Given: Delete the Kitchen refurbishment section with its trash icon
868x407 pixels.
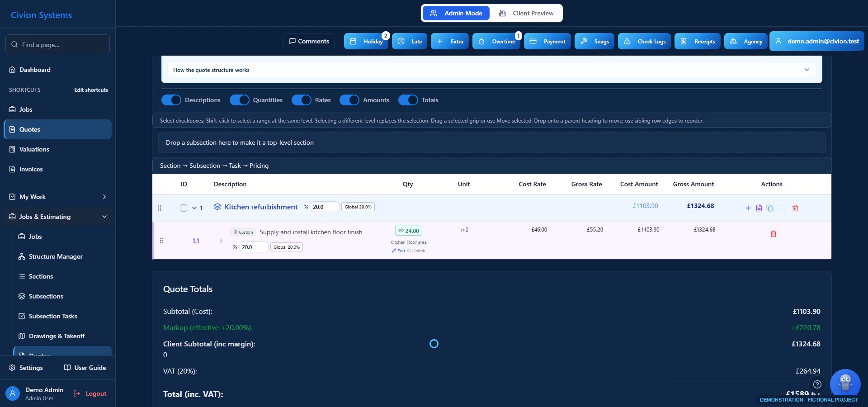Looking at the screenshot, I should [x=795, y=208].
